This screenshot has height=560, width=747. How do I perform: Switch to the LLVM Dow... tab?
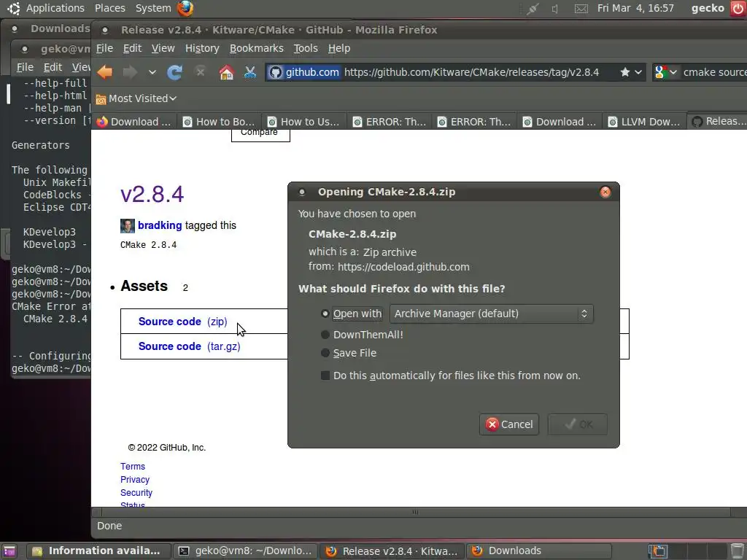click(645, 122)
